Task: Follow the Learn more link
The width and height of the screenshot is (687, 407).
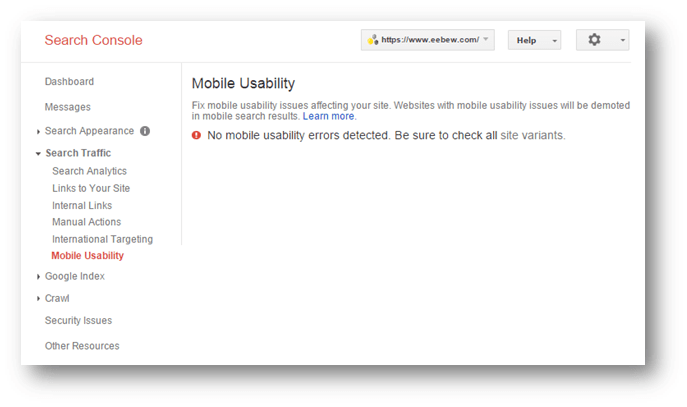Action: point(329,116)
